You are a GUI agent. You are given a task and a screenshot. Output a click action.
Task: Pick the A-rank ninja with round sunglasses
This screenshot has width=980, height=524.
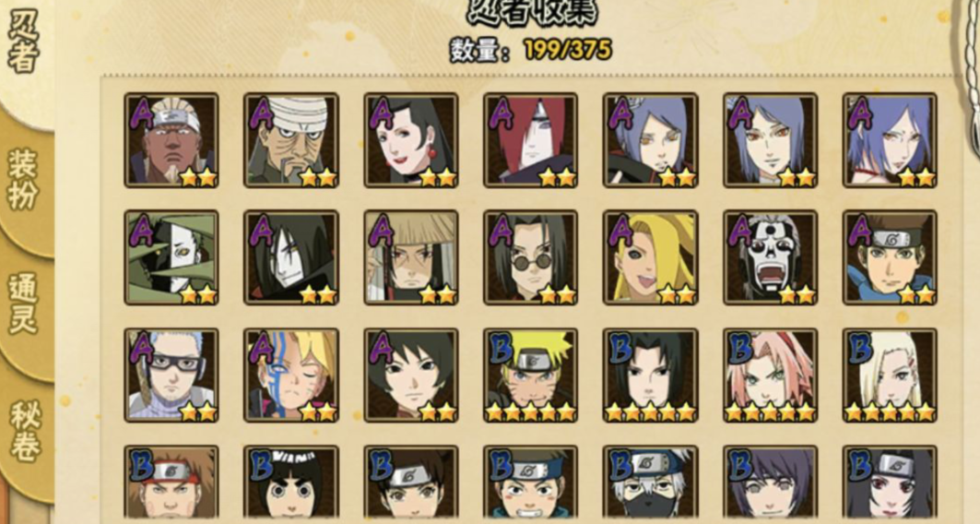pyautogui.click(x=531, y=257)
